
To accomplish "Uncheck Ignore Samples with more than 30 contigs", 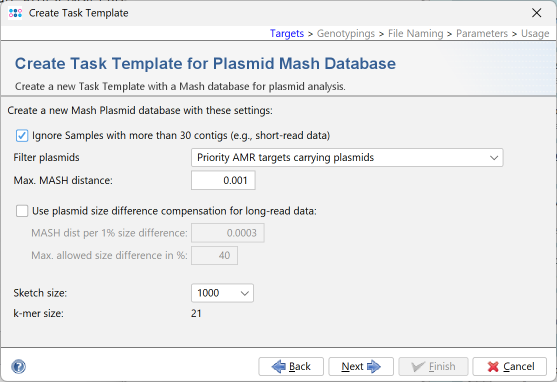I will (22, 135).
